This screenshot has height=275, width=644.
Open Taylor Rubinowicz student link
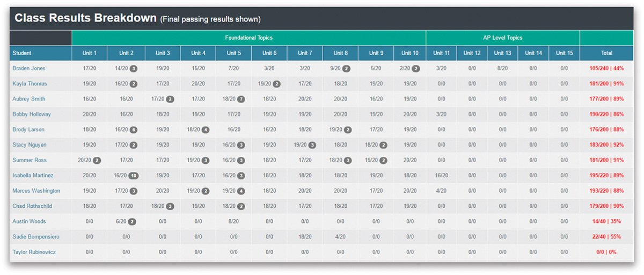click(34, 252)
